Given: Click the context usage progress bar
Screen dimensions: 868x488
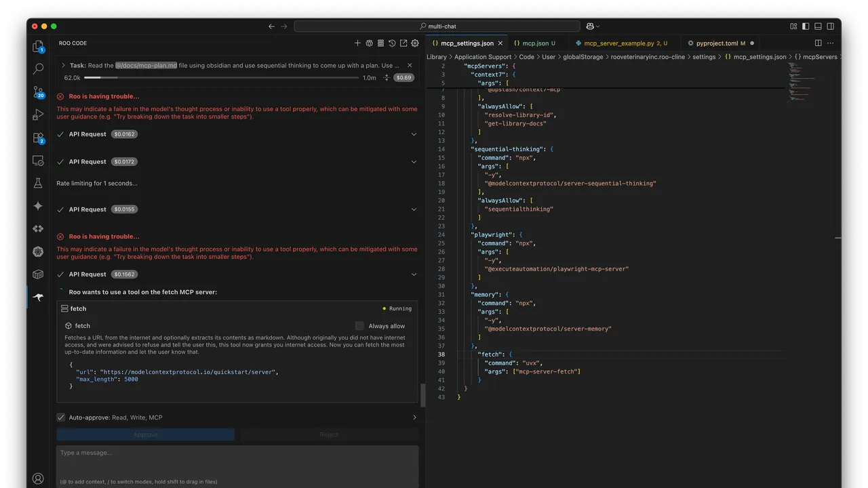Looking at the screenshot, I should 221,78.
